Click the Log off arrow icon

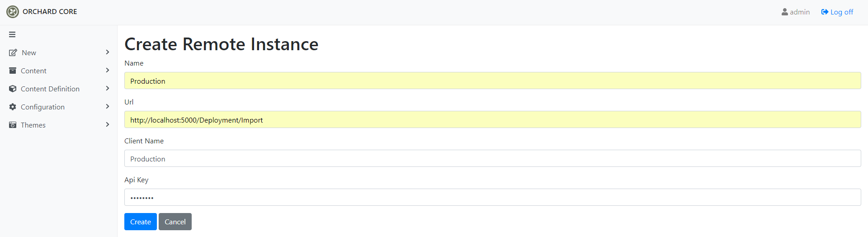(x=825, y=12)
